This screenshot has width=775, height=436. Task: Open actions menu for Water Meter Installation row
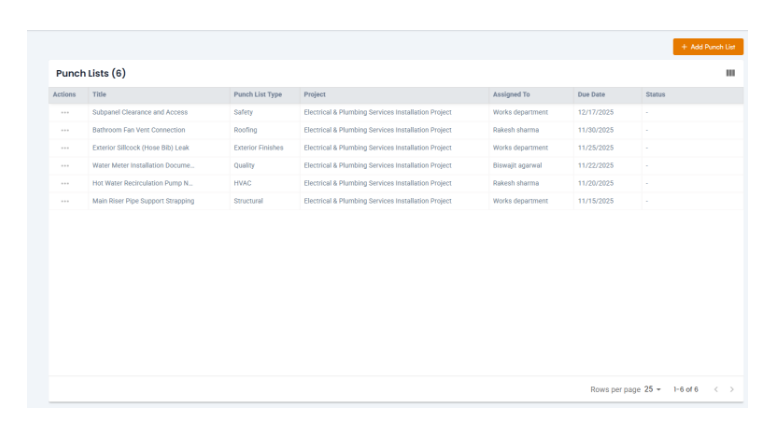[65, 166]
